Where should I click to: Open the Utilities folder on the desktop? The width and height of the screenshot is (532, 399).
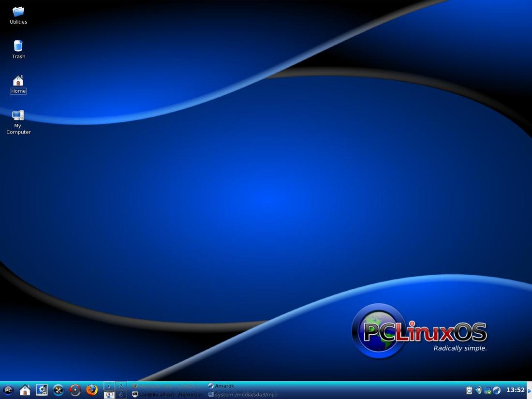[18, 15]
